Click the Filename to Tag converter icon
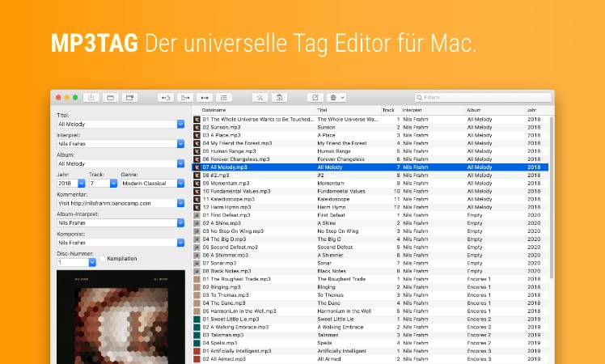Viewport: 605px width, 364px height. pyautogui.click(x=184, y=98)
